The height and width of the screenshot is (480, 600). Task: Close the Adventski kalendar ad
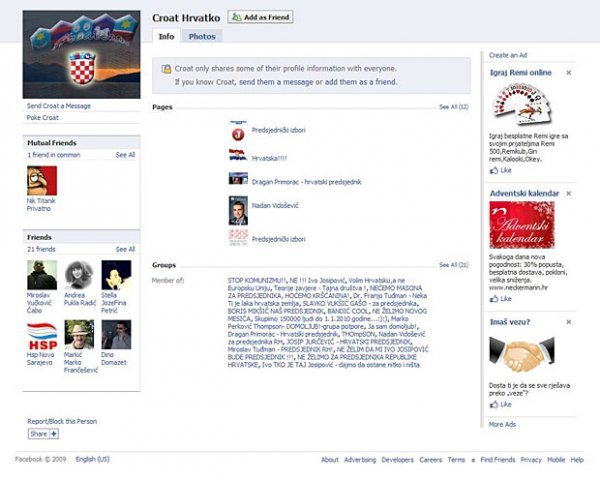click(x=569, y=193)
